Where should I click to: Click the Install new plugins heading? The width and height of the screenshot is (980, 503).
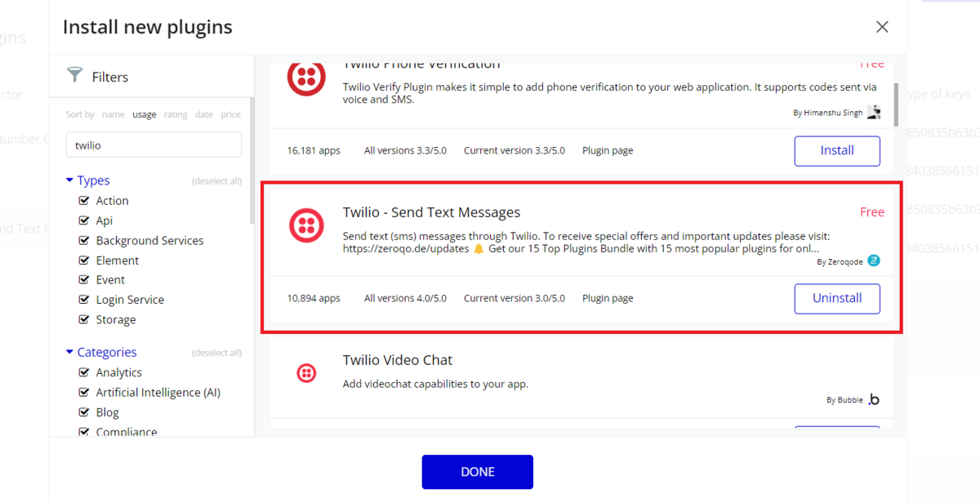[x=148, y=27]
